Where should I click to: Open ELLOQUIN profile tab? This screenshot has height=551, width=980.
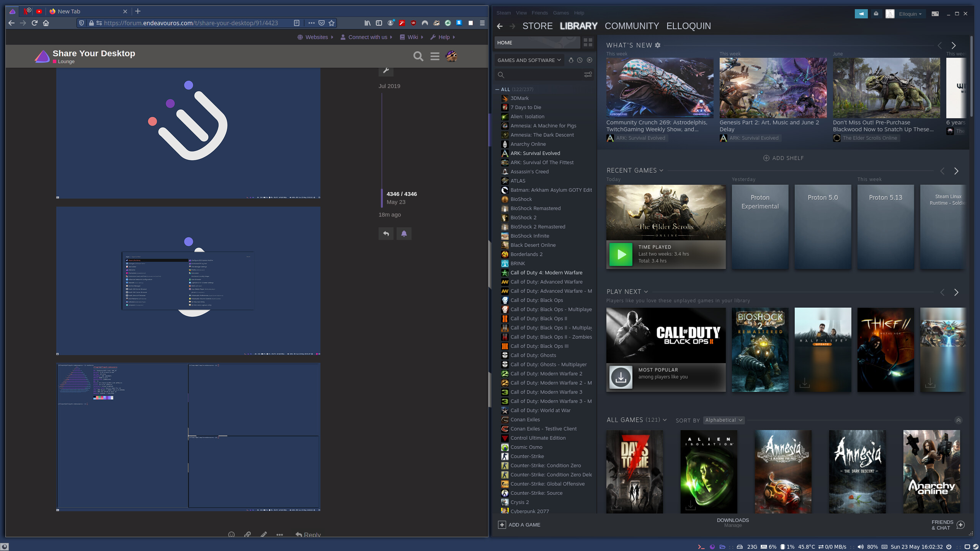click(x=688, y=26)
